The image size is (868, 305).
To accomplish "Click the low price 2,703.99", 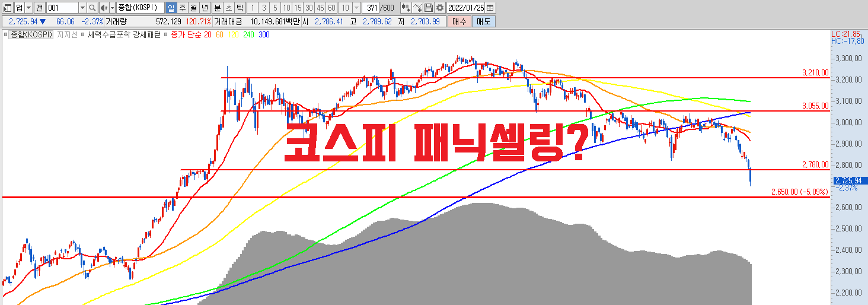I will [x=426, y=21].
